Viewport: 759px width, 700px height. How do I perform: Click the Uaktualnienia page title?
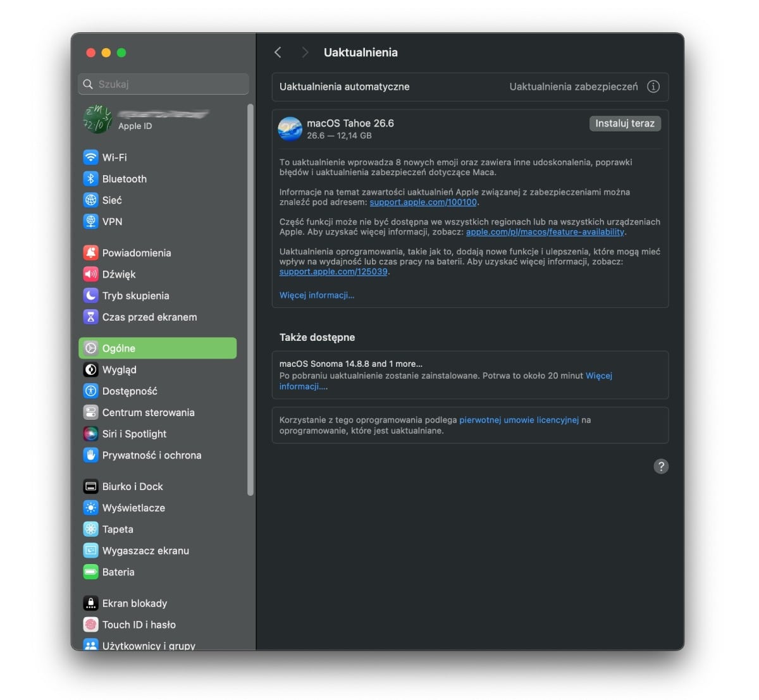point(361,52)
